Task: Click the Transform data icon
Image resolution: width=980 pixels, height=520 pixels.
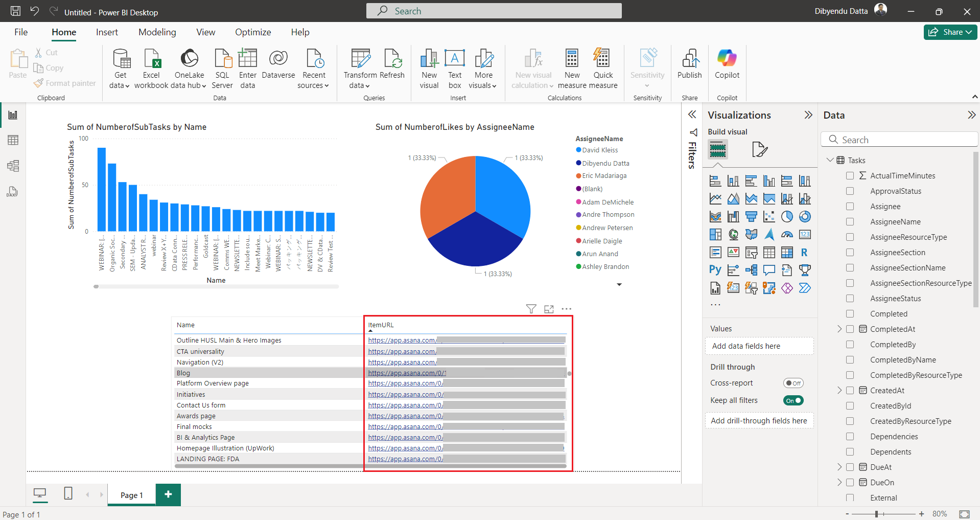Action: (x=360, y=59)
